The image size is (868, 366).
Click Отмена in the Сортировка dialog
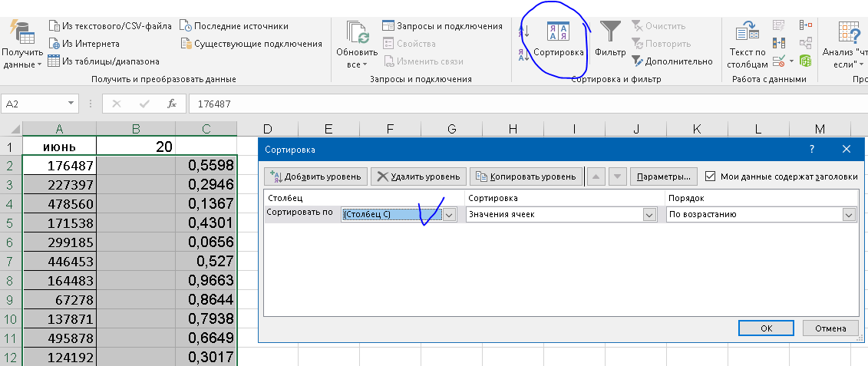pos(830,328)
